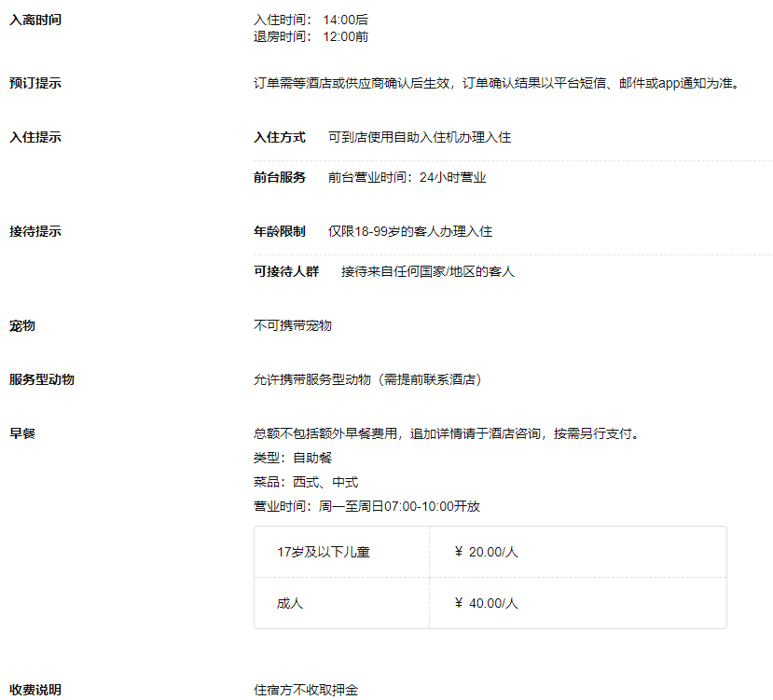This screenshot has height=700, width=773.
Task: Select the 接待提示 heading
Action: (x=35, y=231)
